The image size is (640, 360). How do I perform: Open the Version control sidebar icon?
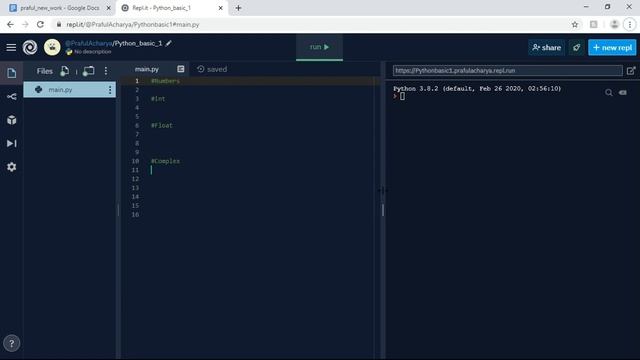(11, 97)
